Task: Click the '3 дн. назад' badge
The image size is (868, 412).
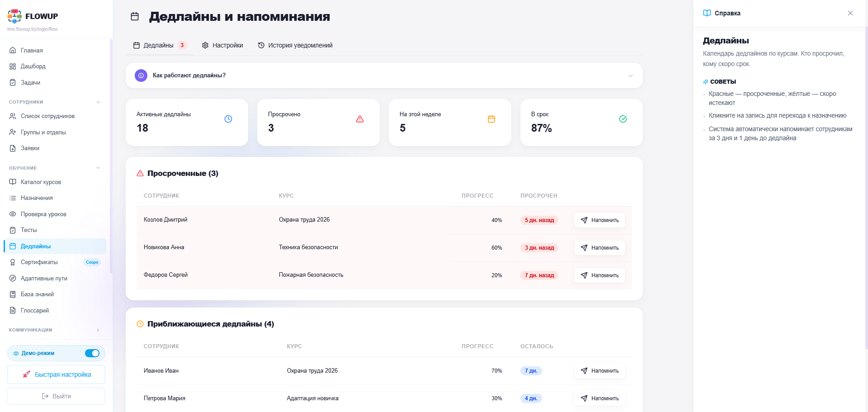Action: tap(539, 248)
